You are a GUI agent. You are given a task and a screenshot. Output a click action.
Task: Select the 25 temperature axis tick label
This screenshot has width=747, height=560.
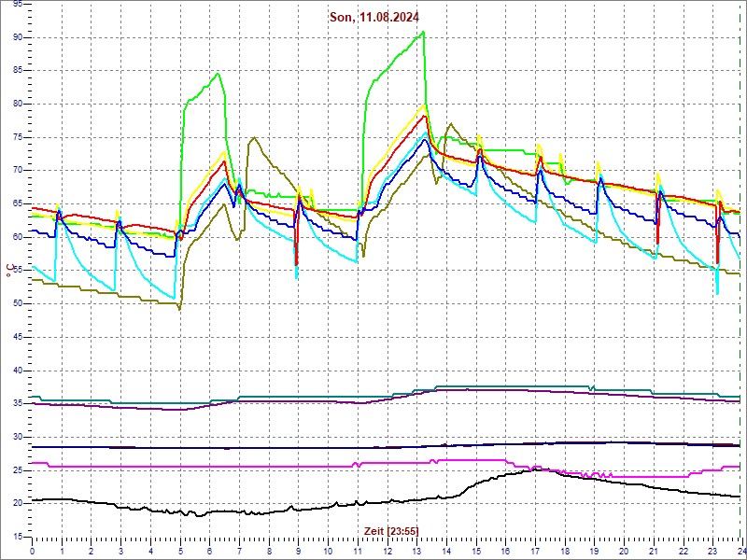(17, 470)
